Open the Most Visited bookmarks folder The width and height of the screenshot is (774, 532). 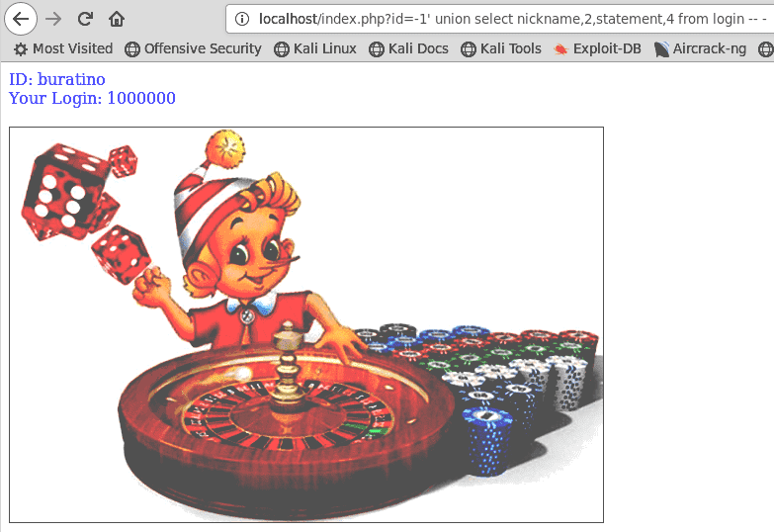(63, 48)
